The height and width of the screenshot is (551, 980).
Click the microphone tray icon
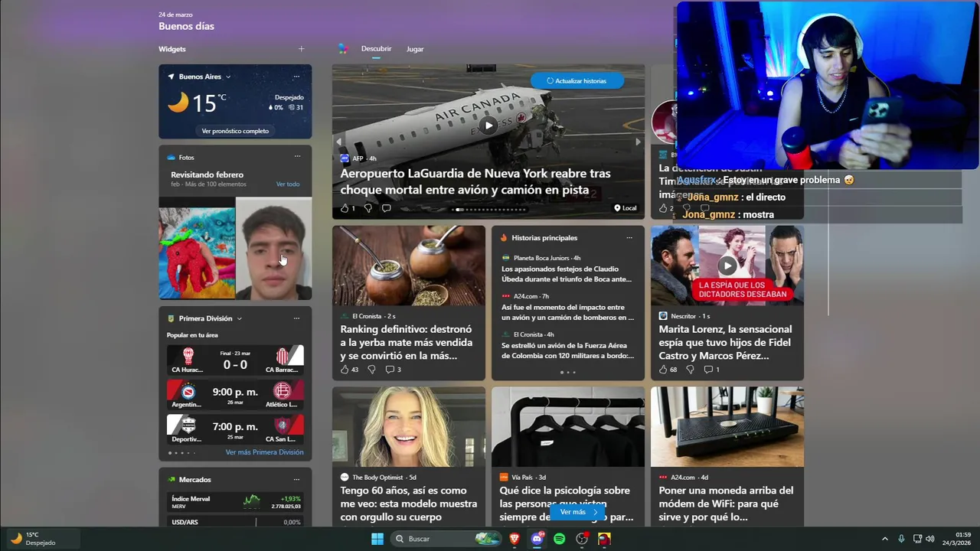[901, 539]
